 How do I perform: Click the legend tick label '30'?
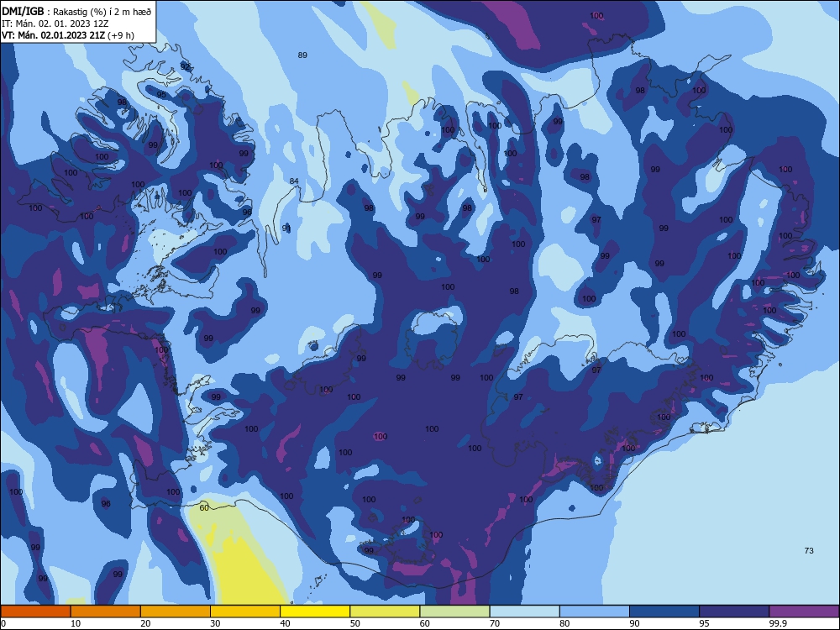point(215,623)
